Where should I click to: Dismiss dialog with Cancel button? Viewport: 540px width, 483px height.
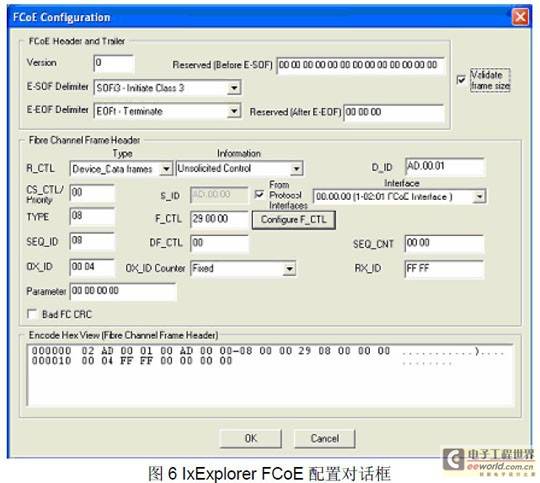click(x=324, y=438)
